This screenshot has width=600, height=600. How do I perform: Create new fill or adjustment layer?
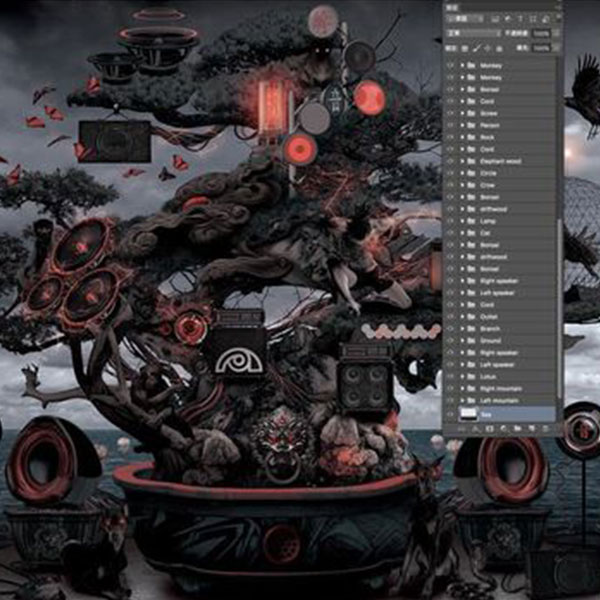504,429
